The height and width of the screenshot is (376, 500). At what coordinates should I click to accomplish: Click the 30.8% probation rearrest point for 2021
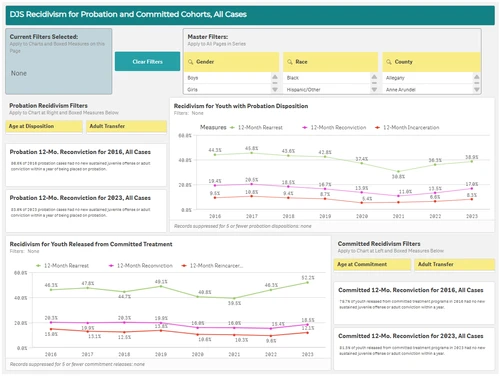coord(398,171)
